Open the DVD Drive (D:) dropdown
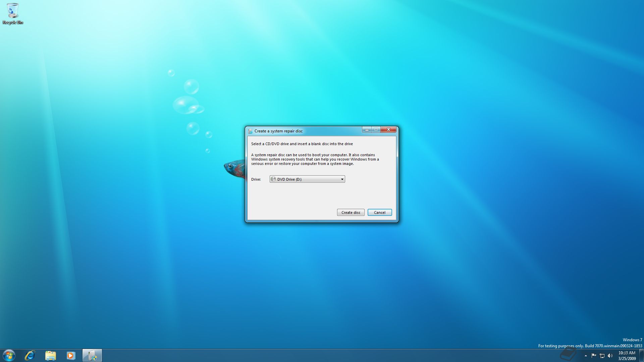Viewport: 644px width, 362px height. point(307,179)
